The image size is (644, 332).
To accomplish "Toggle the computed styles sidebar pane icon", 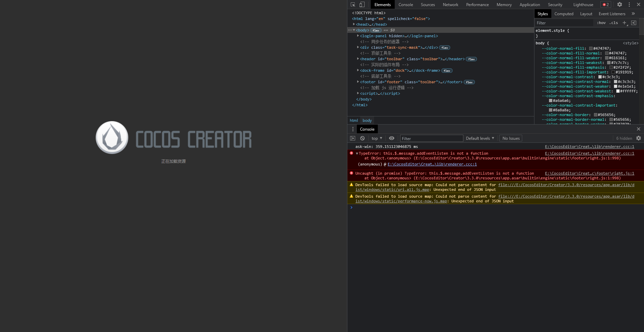I will [634, 23].
